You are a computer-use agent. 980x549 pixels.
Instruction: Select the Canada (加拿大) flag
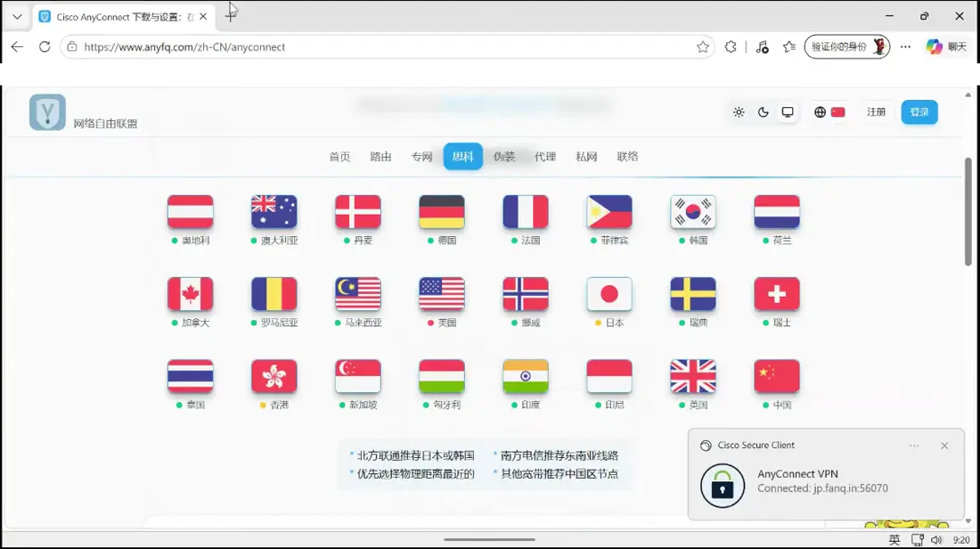(x=191, y=294)
